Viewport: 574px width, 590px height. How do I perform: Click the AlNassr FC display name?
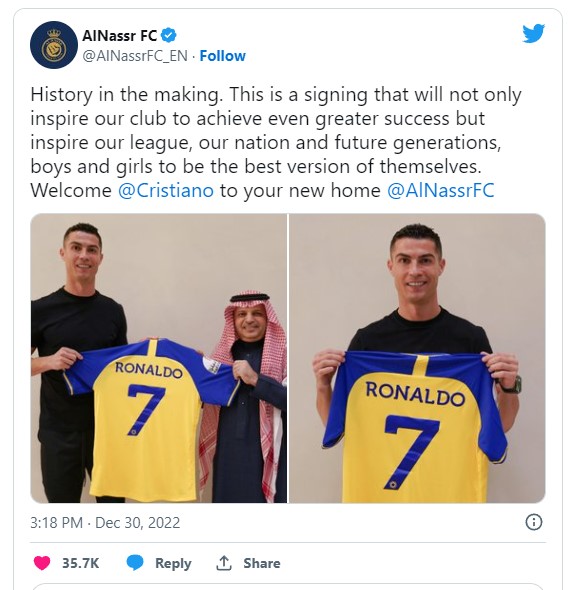120,36
